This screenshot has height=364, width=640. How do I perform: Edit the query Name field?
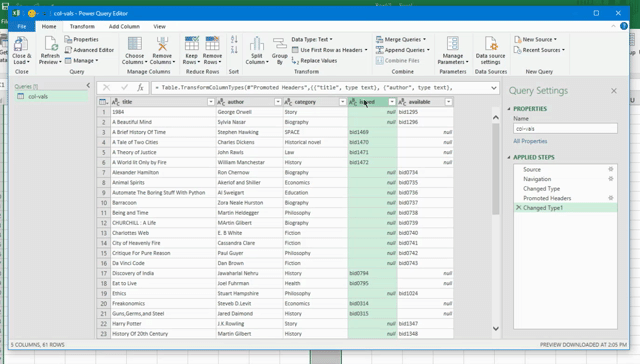pos(565,129)
